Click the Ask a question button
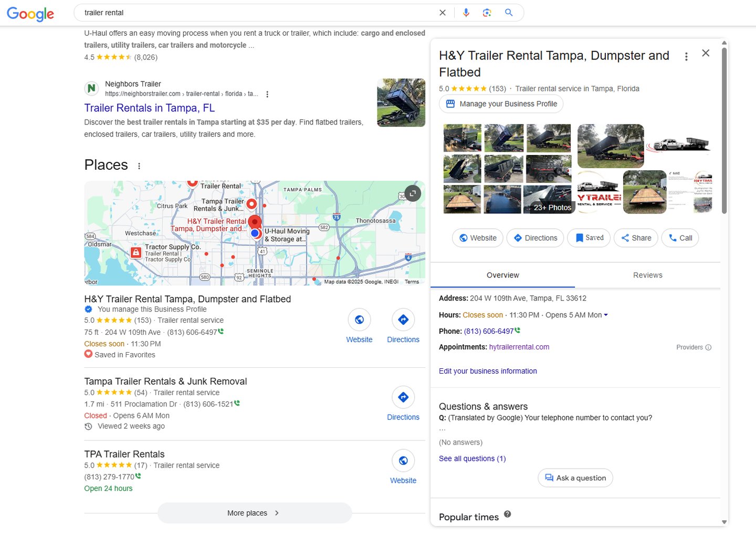Screen dimensions: 756x536 (575, 478)
